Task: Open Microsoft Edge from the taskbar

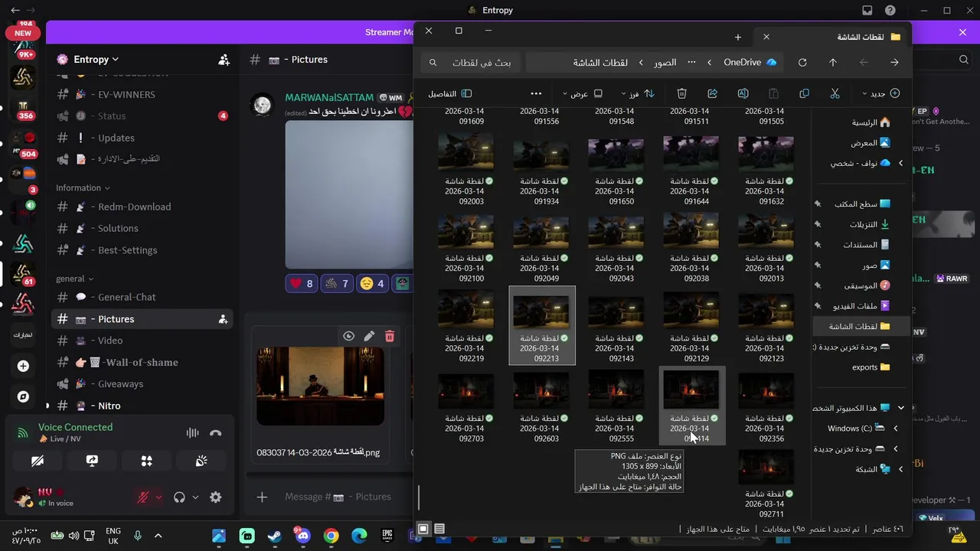Action: coord(359,536)
